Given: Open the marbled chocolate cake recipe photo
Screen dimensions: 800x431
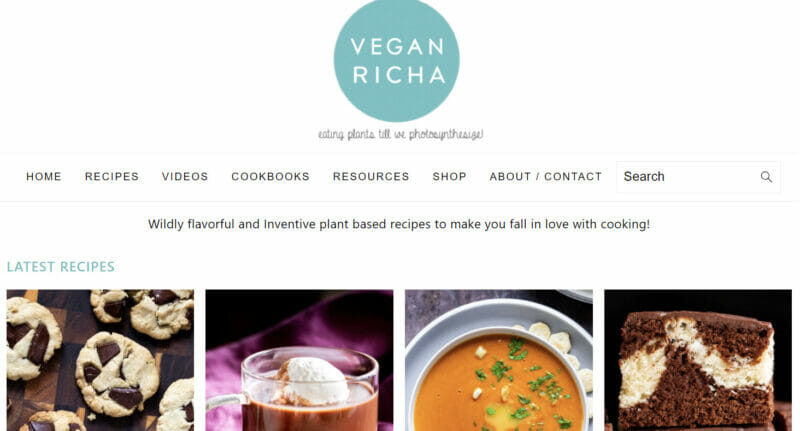Looking at the screenshot, I should pyautogui.click(x=698, y=360).
